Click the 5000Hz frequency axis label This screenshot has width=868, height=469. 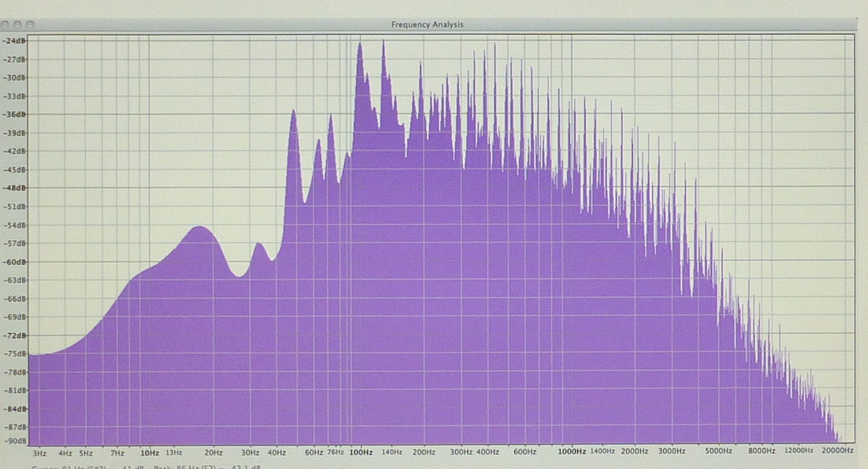pyautogui.click(x=719, y=452)
